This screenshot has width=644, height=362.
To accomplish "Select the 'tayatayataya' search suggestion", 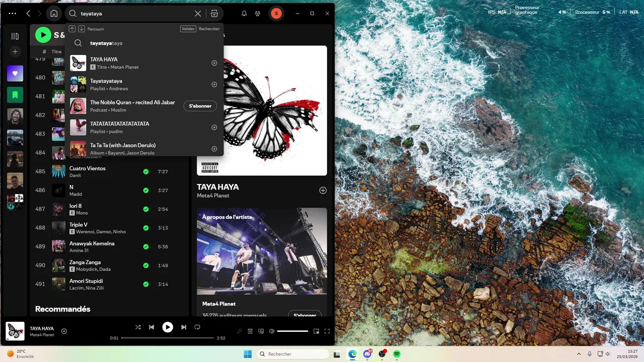I will click(x=144, y=43).
